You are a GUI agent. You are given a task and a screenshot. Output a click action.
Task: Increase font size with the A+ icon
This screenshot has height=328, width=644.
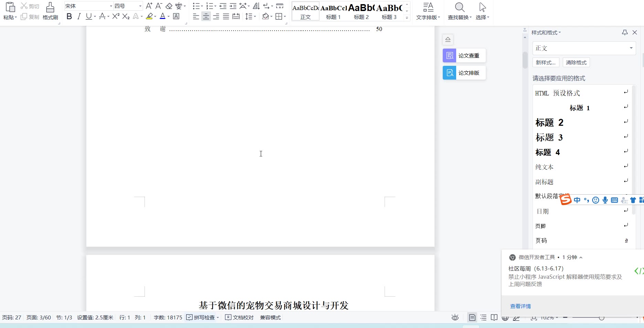149,6
